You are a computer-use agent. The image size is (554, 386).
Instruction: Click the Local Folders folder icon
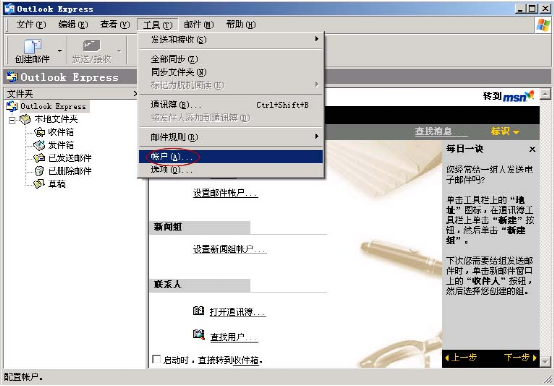pyautogui.click(x=25, y=119)
